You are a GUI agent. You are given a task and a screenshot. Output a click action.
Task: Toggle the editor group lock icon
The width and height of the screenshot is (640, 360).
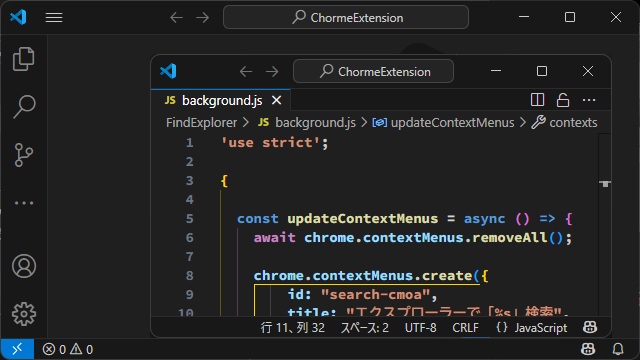[x=563, y=100]
